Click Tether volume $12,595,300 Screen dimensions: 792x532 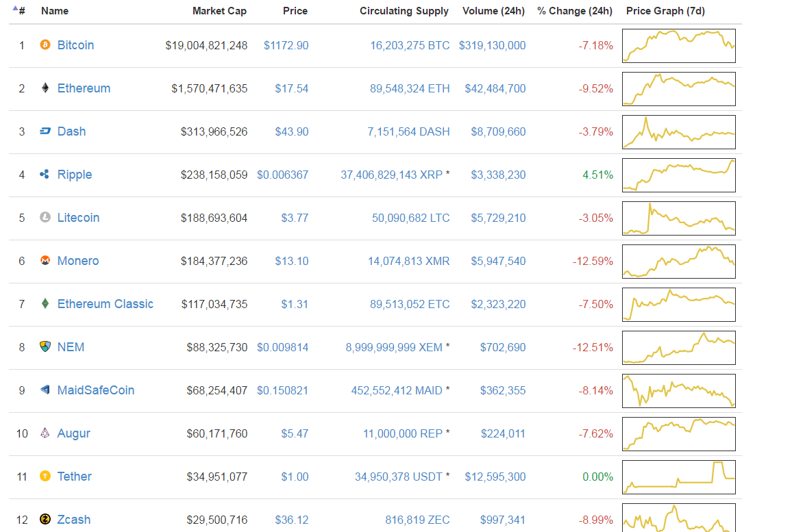pyautogui.click(x=495, y=477)
